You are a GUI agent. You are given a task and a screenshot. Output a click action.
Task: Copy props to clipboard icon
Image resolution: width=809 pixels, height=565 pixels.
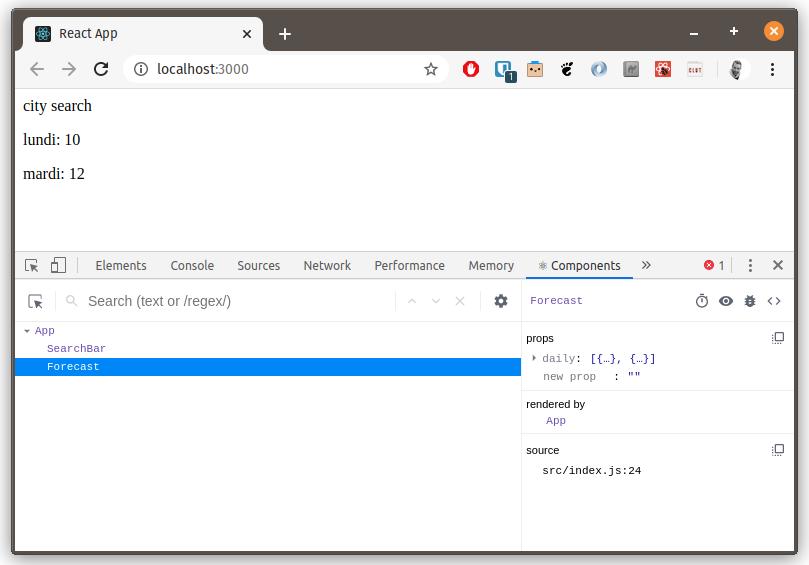(x=778, y=338)
